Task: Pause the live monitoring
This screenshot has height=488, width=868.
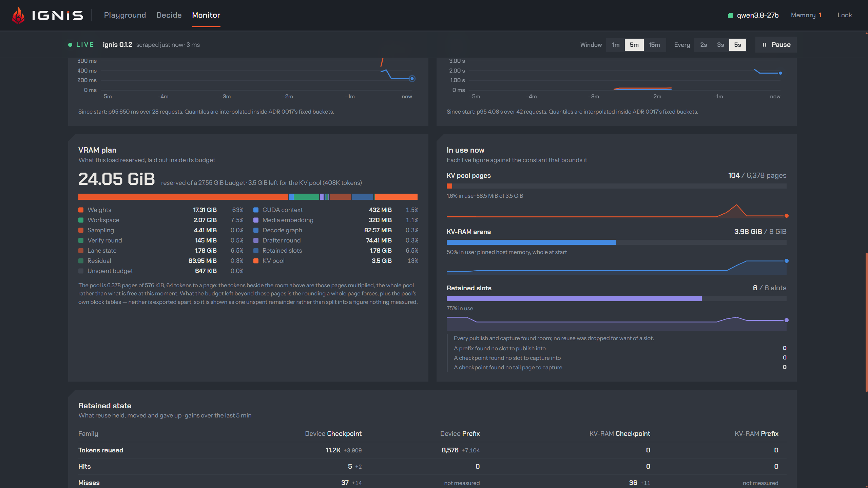Action: tap(776, 45)
